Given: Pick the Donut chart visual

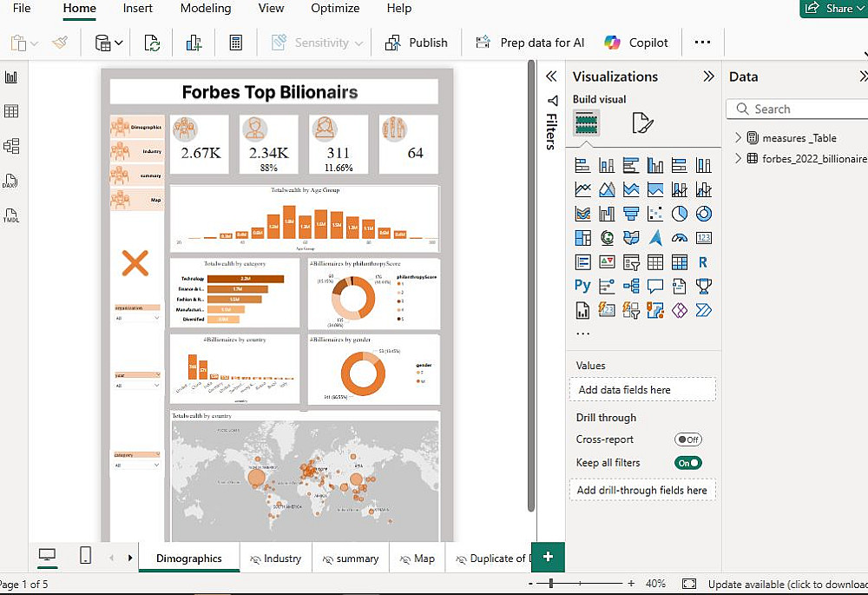Looking at the screenshot, I should click(704, 214).
